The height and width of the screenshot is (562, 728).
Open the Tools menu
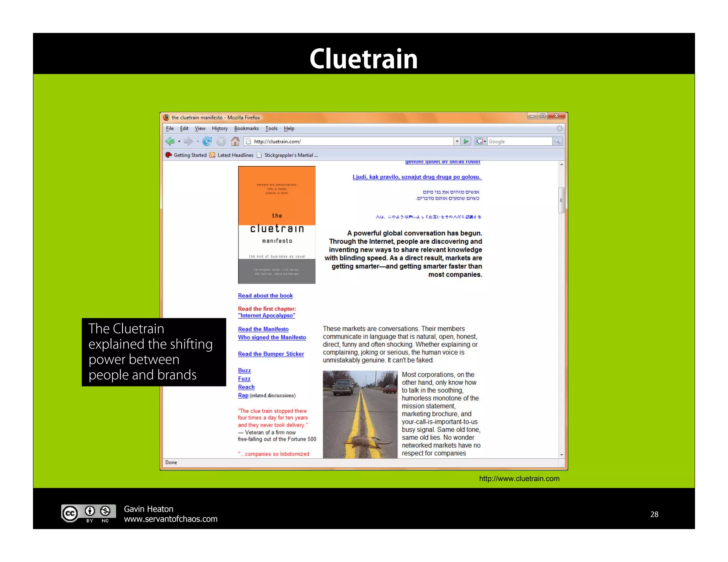[271, 128]
